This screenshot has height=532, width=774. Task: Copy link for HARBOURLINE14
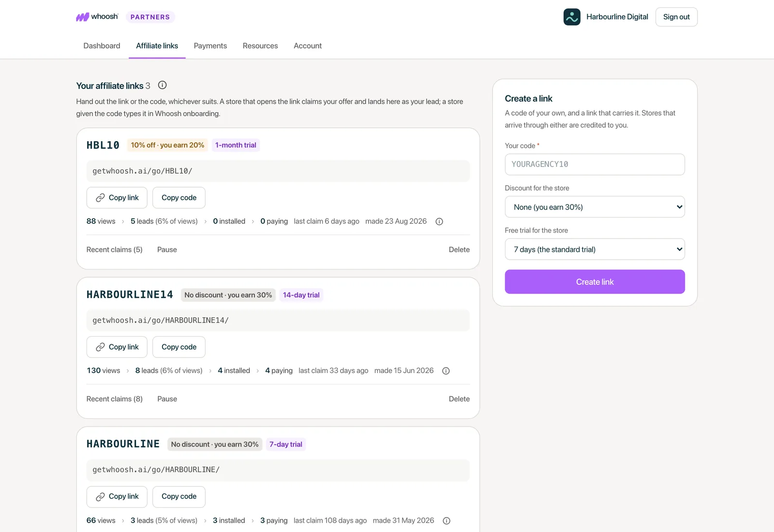(x=117, y=347)
